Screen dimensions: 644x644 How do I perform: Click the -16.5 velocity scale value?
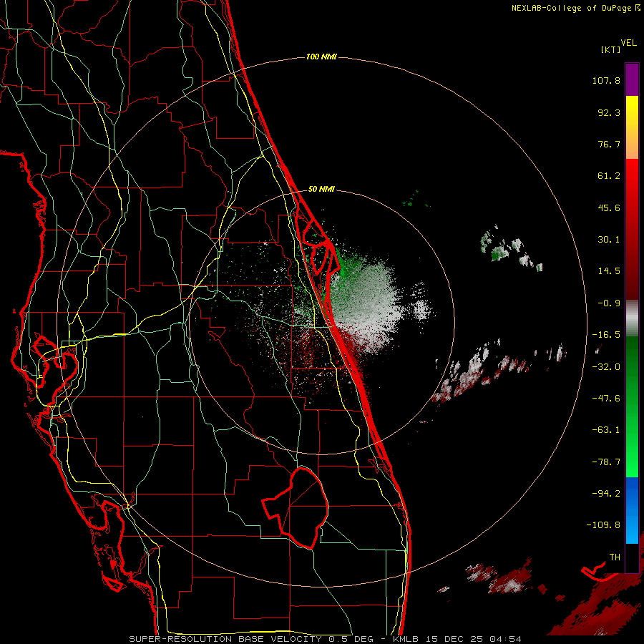[606, 335]
